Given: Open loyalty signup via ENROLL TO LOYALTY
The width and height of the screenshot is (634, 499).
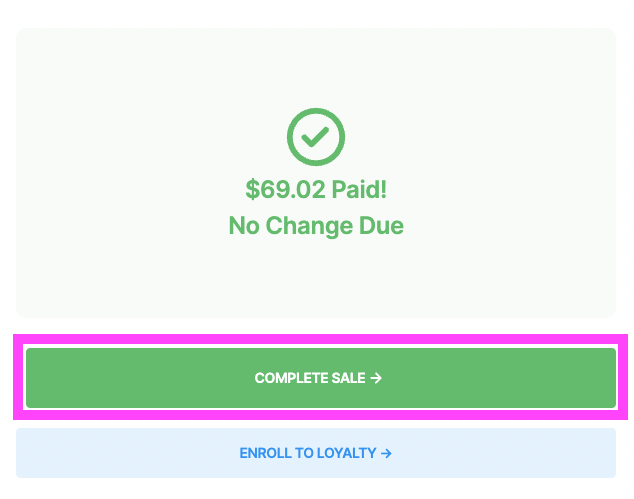Looking at the screenshot, I should click(316, 453).
